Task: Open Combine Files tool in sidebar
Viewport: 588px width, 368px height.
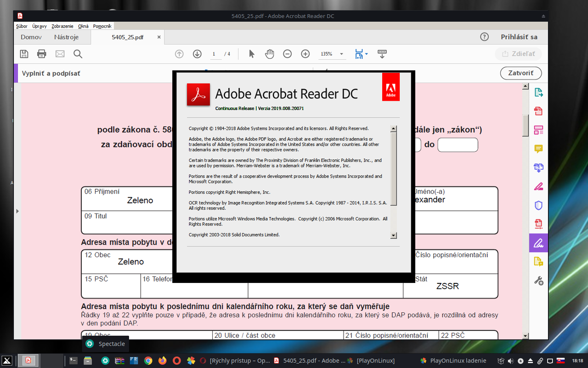Action: coord(538,167)
